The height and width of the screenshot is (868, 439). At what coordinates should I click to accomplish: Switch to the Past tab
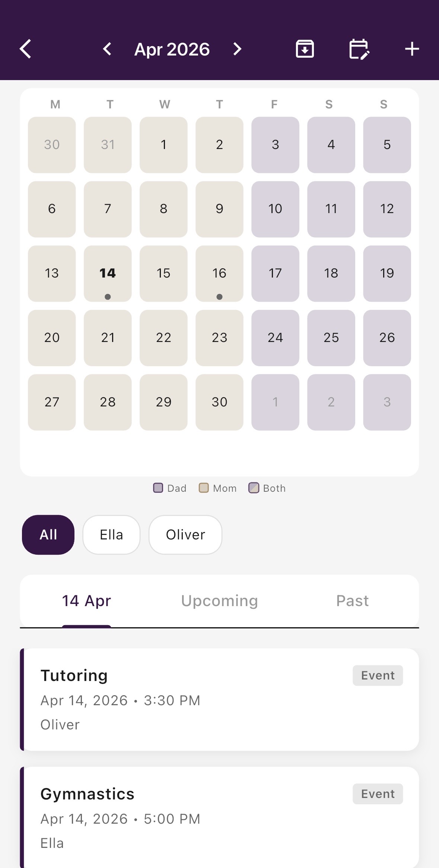pos(352,601)
